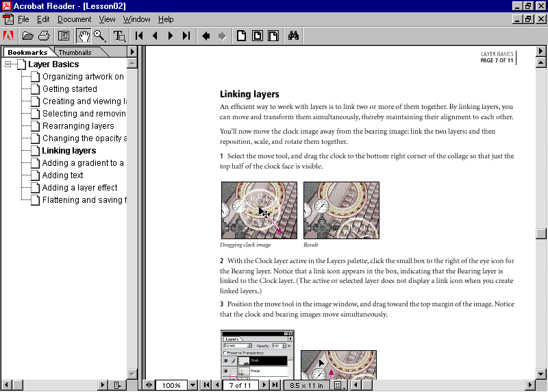Screen dimensions: 548x392
Task: Click document horizontal scroll right arrow
Action: (x=530, y=385)
